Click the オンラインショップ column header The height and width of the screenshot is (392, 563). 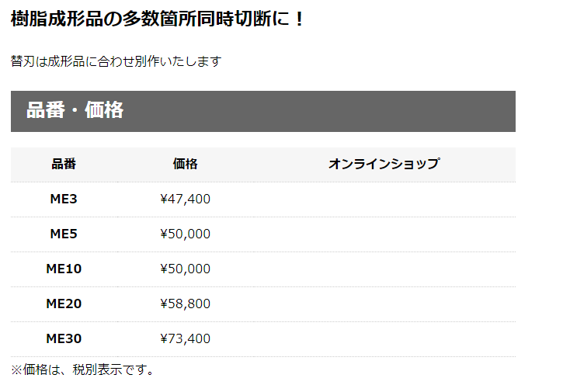[384, 164]
